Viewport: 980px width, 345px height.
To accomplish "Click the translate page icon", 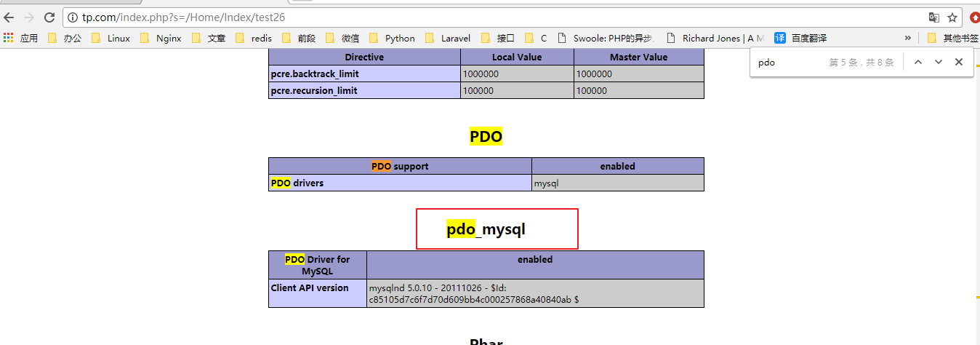I will [934, 17].
